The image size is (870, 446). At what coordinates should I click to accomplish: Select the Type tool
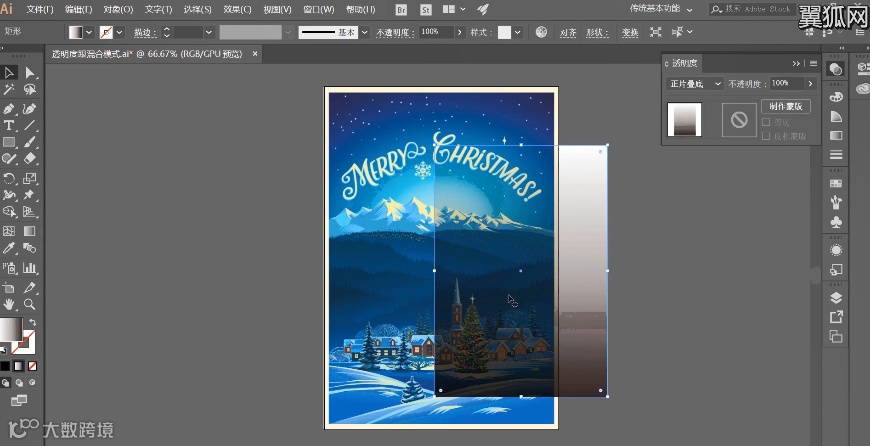(9, 125)
